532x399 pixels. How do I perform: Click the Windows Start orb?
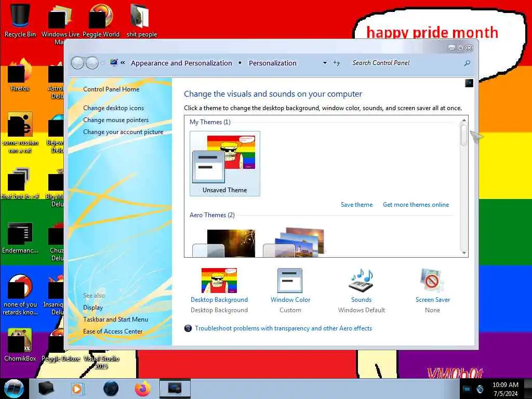click(x=14, y=389)
